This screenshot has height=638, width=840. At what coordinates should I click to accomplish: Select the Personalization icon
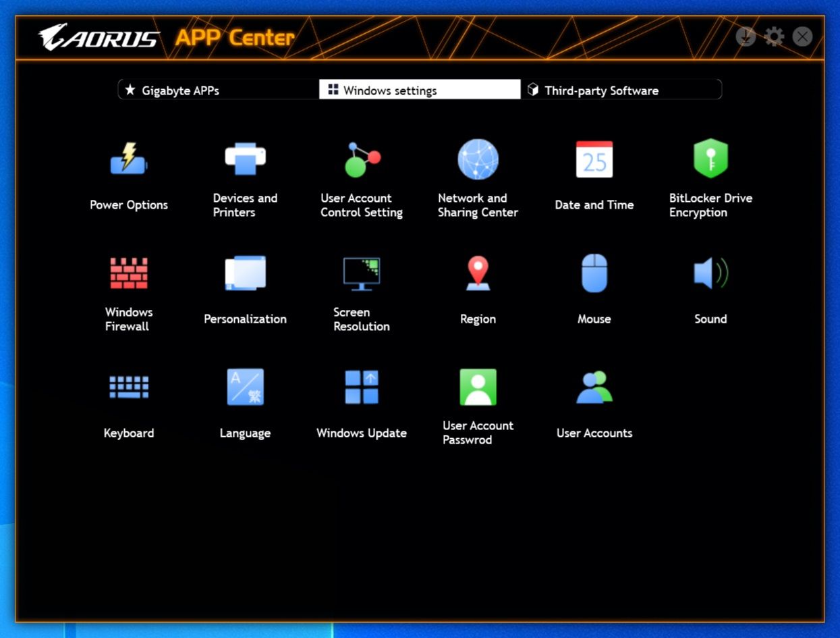pos(245,273)
